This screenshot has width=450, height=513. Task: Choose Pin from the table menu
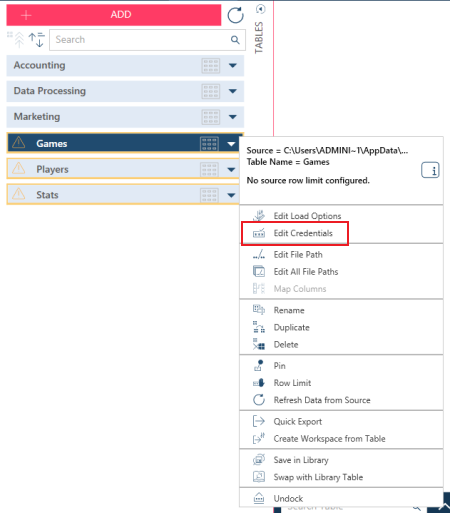[341, 366]
